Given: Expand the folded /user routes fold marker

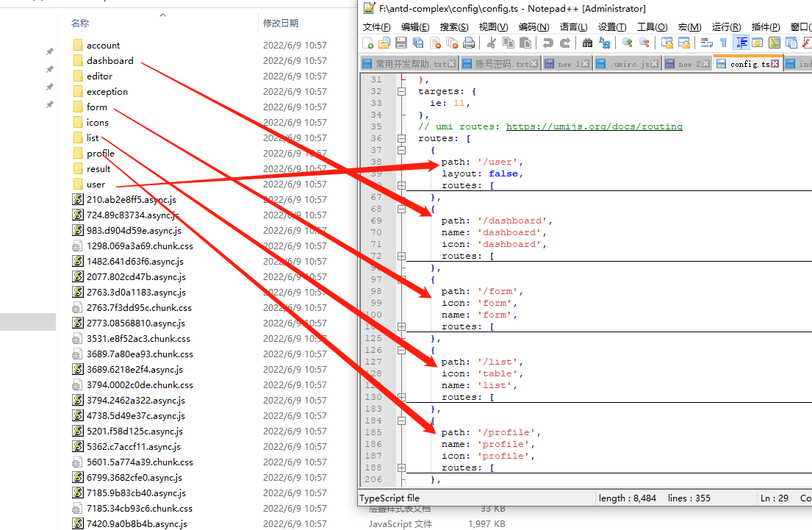Looking at the screenshot, I should (x=401, y=185).
